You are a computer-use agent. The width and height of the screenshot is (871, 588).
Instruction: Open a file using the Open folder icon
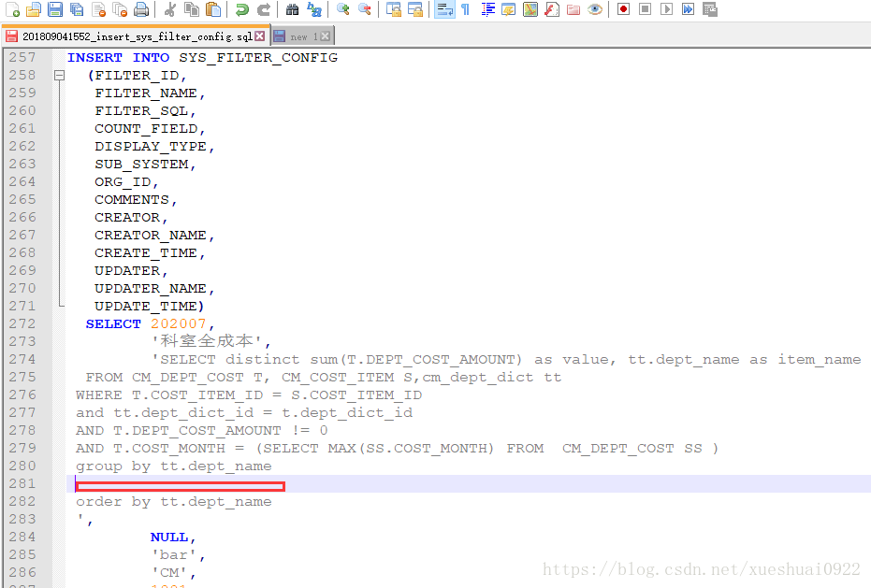32,10
